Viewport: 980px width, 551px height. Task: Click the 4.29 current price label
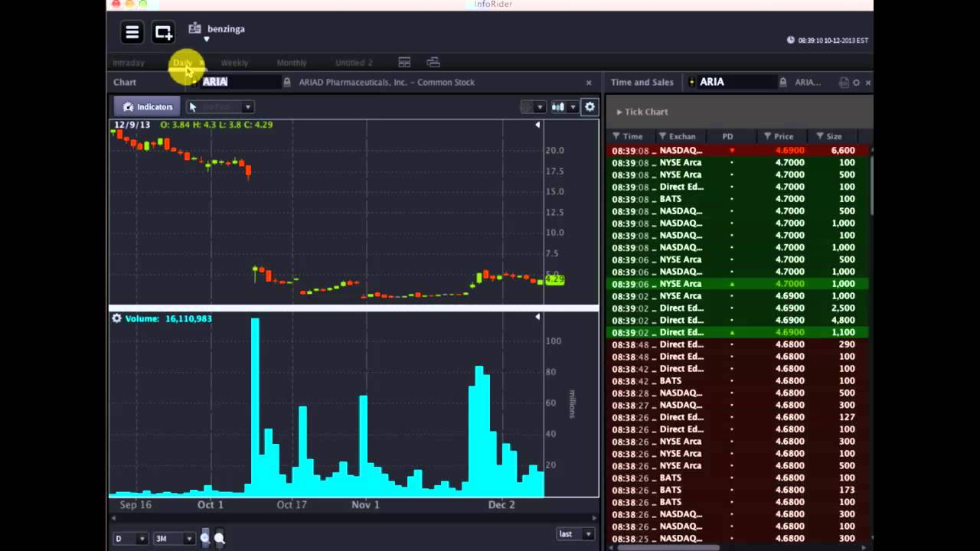(x=554, y=280)
